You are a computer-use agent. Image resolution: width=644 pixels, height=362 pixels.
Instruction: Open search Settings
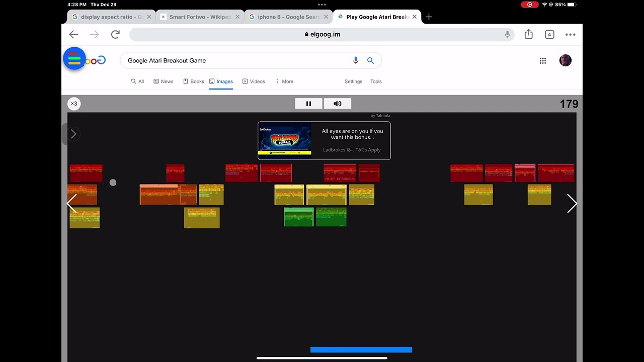tap(353, 81)
